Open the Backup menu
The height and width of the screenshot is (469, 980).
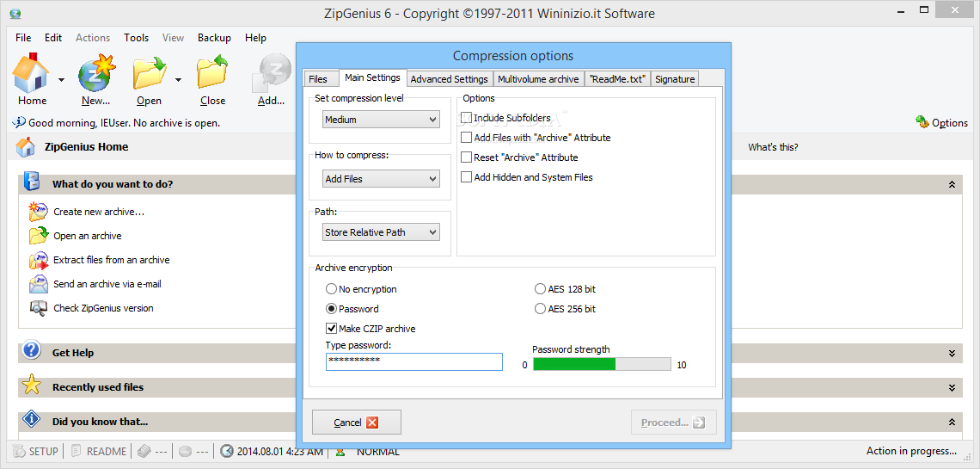pos(214,38)
